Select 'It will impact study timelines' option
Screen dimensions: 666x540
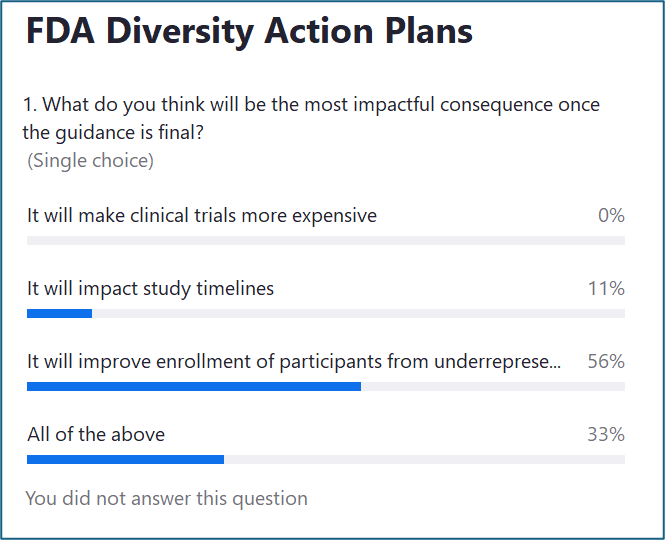[x=150, y=288]
